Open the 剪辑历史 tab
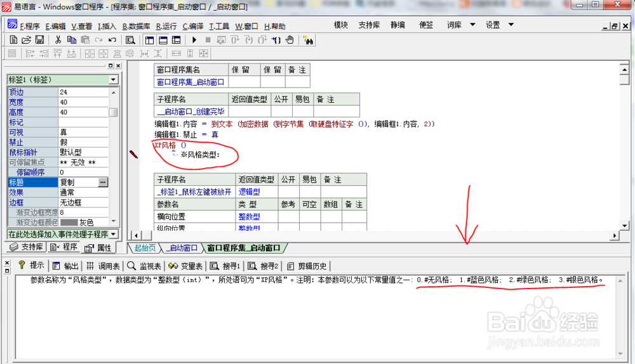 coord(307,266)
